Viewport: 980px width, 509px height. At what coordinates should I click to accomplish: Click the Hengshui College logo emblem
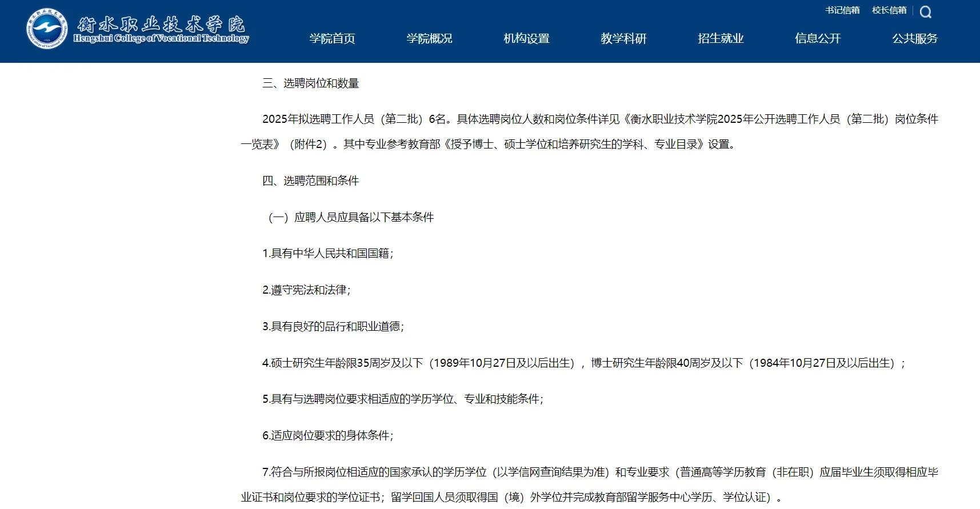[47, 29]
